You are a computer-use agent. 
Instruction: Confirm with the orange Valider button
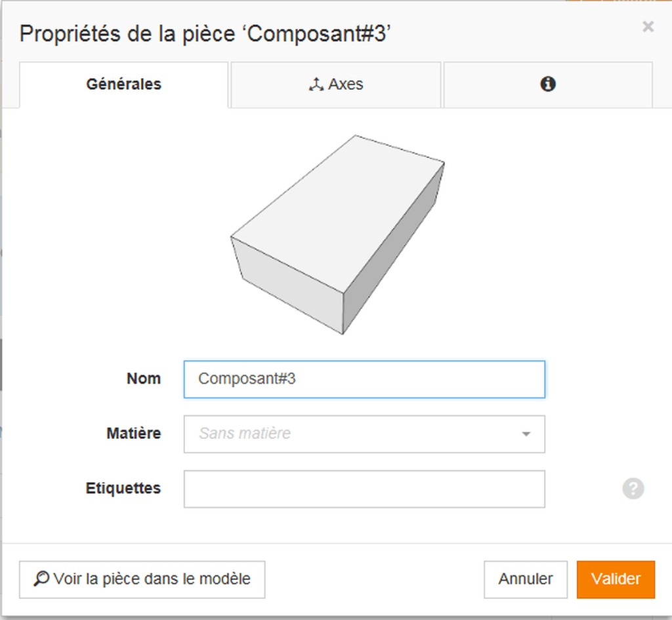pos(616,579)
